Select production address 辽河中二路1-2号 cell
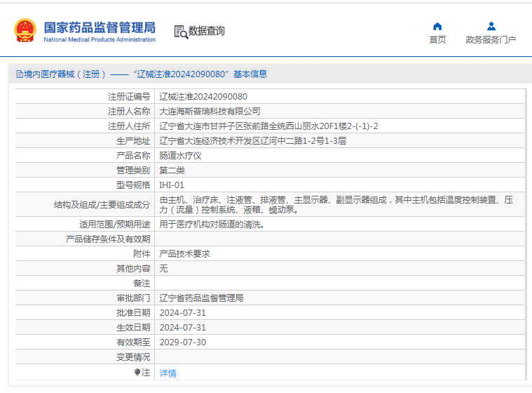Image resolution: width=532 pixels, height=393 pixels. click(253, 141)
